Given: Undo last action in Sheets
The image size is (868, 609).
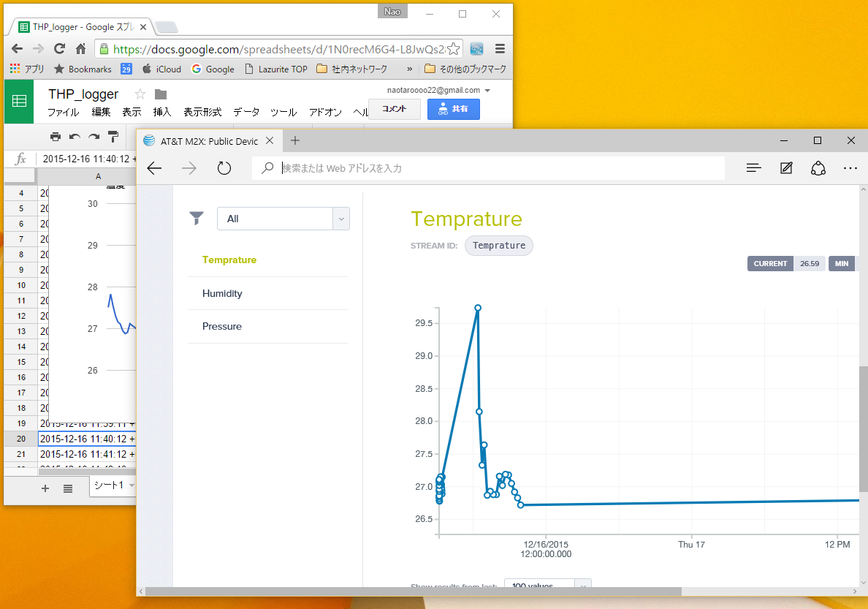Looking at the screenshot, I should tap(75, 136).
